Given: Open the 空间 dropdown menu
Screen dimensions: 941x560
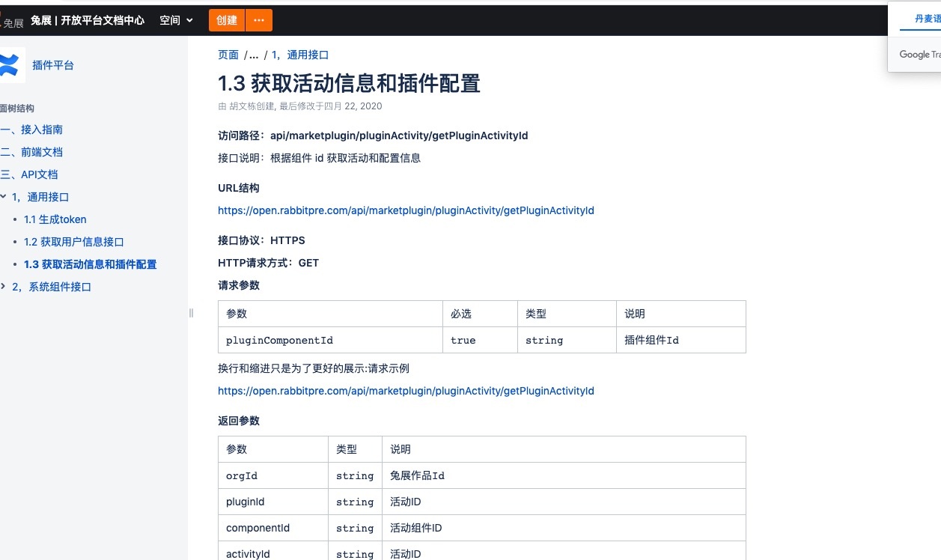Looking at the screenshot, I should [x=176, y=20].
